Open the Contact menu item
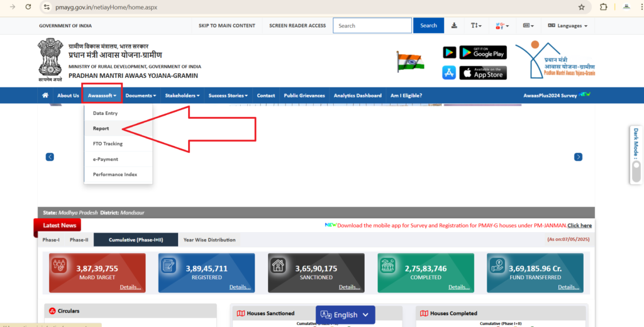Screen dimensions: 644x327 point(266,96)
